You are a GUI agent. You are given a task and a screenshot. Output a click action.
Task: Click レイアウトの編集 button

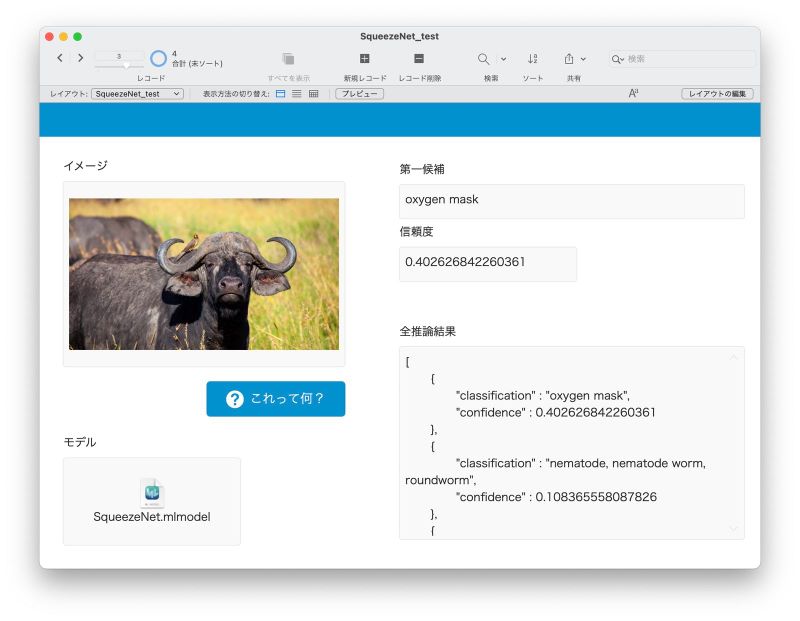pos(717,94)
